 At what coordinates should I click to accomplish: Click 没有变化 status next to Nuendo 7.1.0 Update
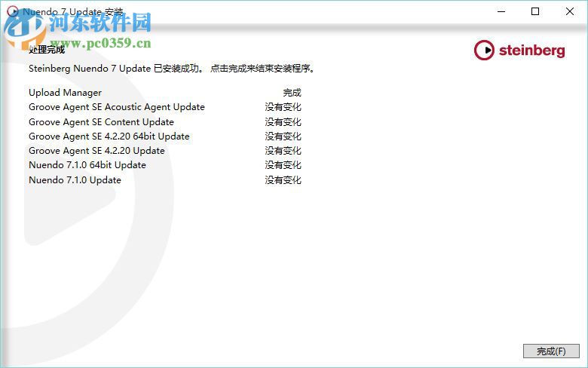tap(283, 180)
